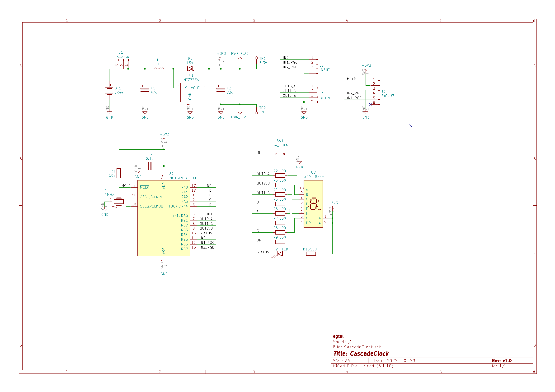Select the Rev: v1.0 text in title block
The image size is (555, 392).
coord(502,361)
